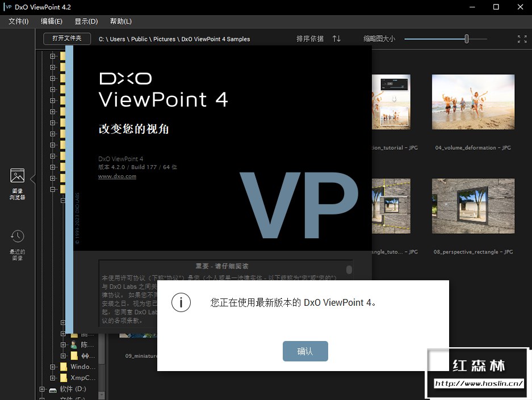Image resolution: width=532 pixels, height=400 pixels.
Task: Select the 陈… user folder icon
Action: pyautogui.click(x=74, y=345)
